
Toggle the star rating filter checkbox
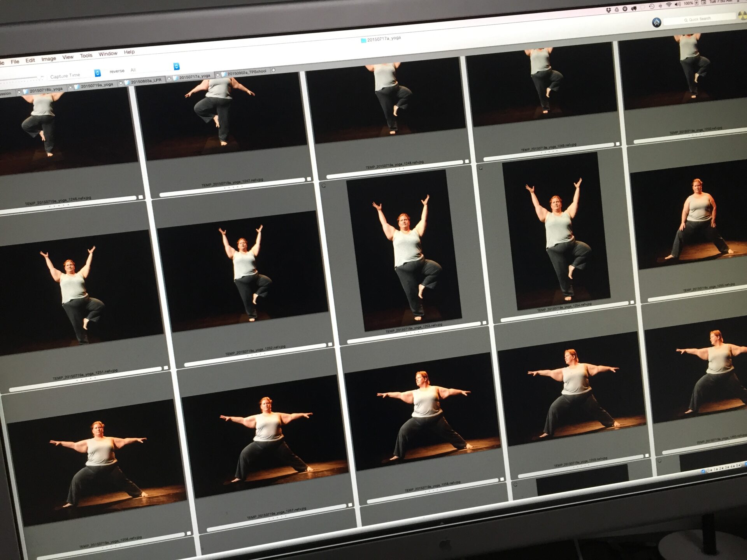[x=703, y=471]
